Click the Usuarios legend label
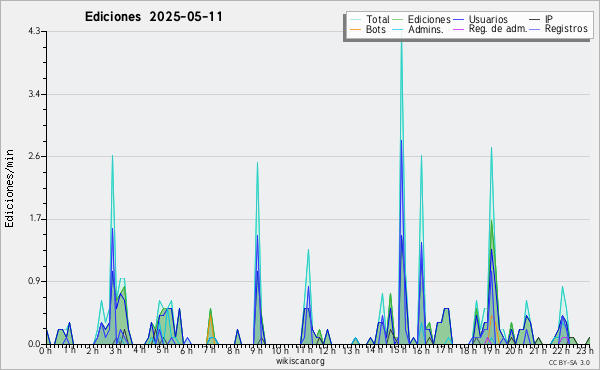Image resolution: width=600 pixels, height=370 pixels. tap(488, 19)
